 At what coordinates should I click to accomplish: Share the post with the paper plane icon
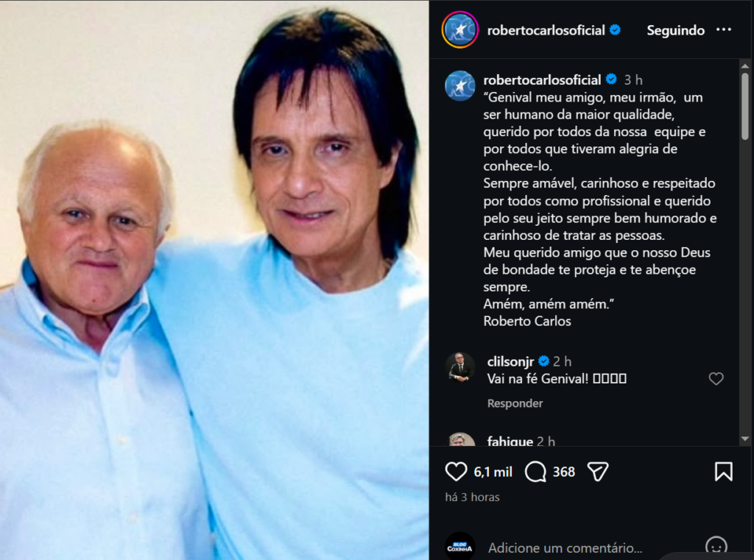click(598, 472)
